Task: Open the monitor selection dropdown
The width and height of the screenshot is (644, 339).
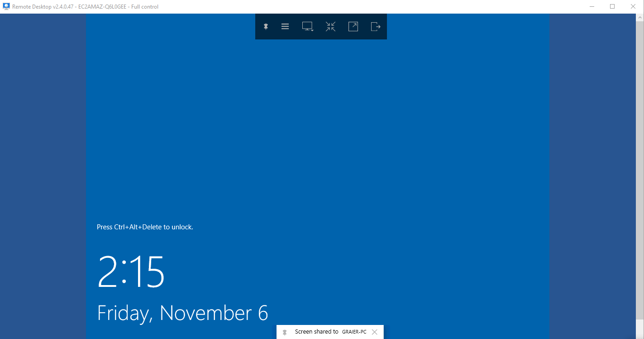Action: coord(308,27)
